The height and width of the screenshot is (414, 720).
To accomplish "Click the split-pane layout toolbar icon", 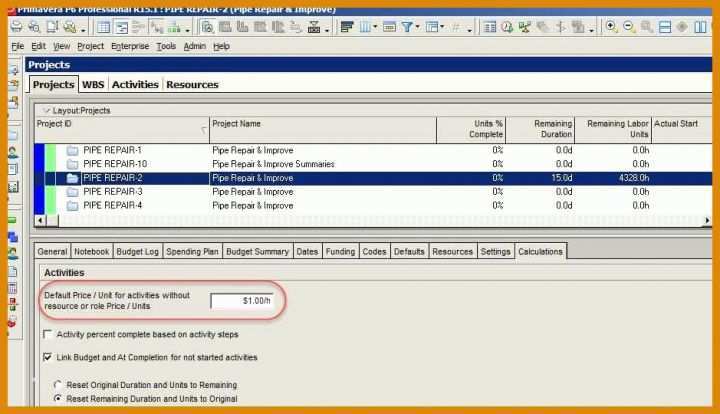I will click(x=665, y=27).
